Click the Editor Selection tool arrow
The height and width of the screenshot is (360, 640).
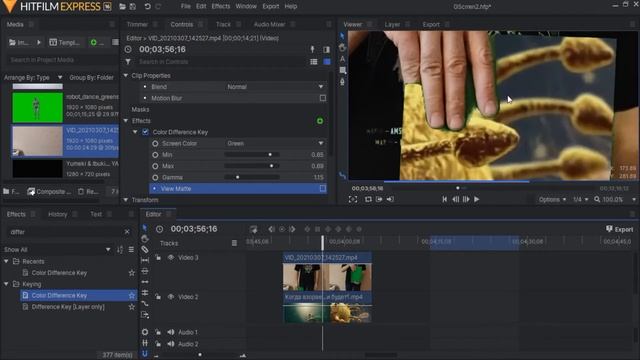145,227
